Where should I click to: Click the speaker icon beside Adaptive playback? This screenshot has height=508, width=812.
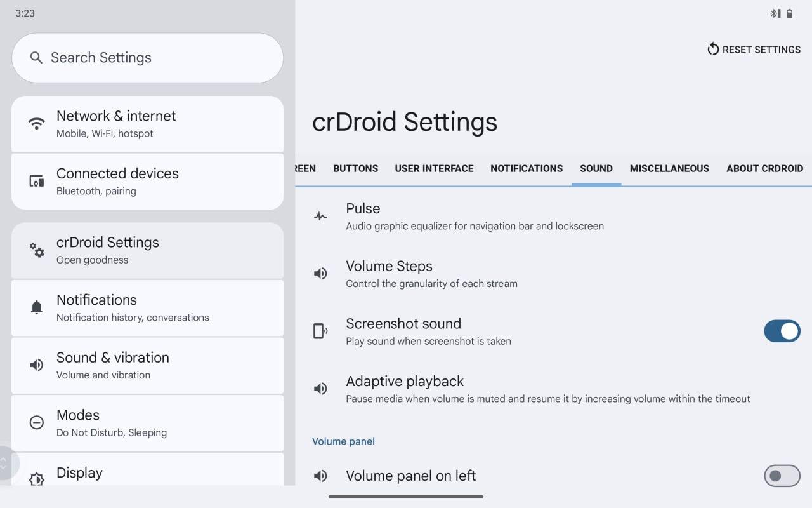(320, 389)
